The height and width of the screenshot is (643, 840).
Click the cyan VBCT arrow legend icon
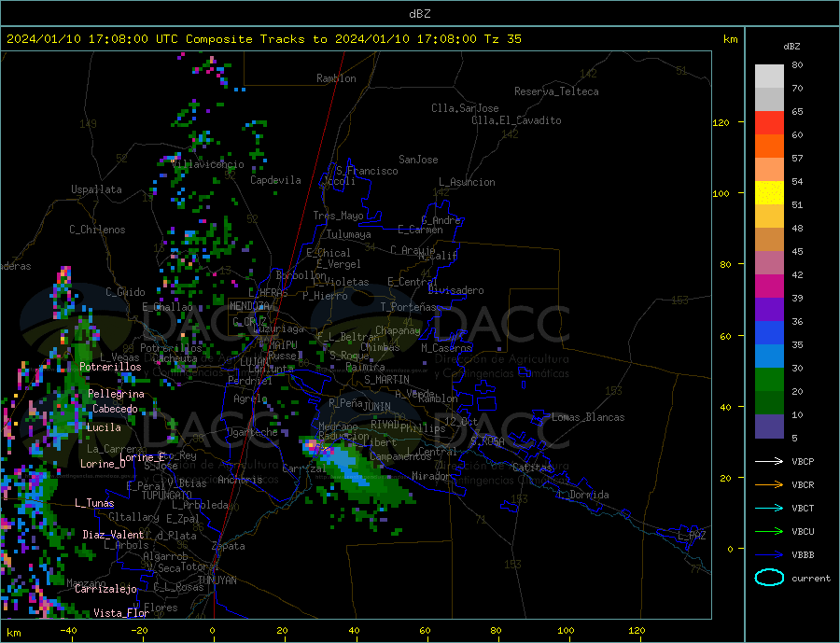pyautogui.click(x=769, y=508)
